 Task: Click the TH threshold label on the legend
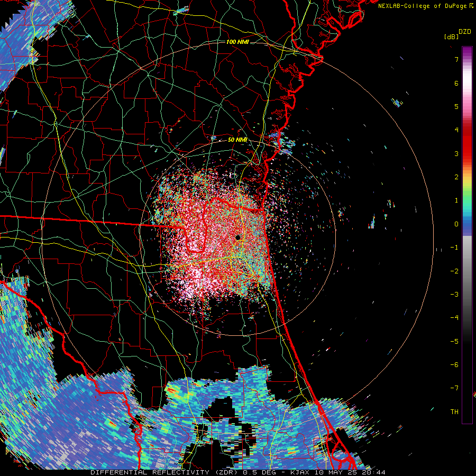pyautogui.click(x=454, y=412)
